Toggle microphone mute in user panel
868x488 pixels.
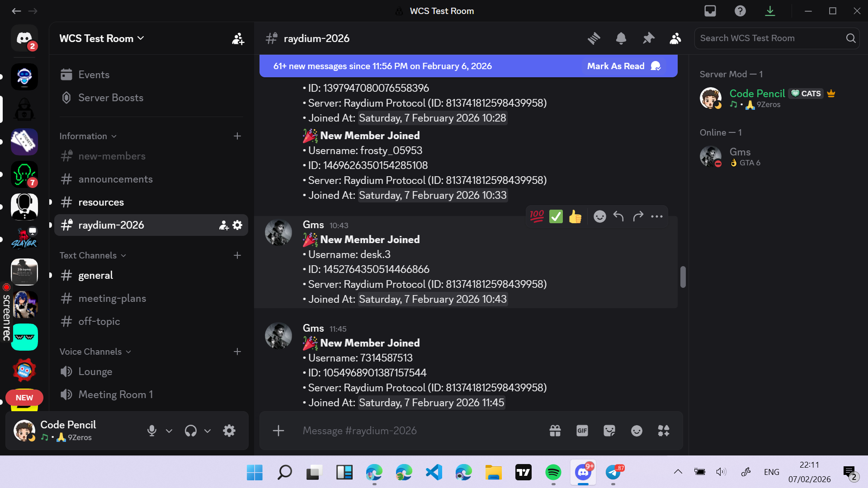pyautogui.click(x=152, y=431)
